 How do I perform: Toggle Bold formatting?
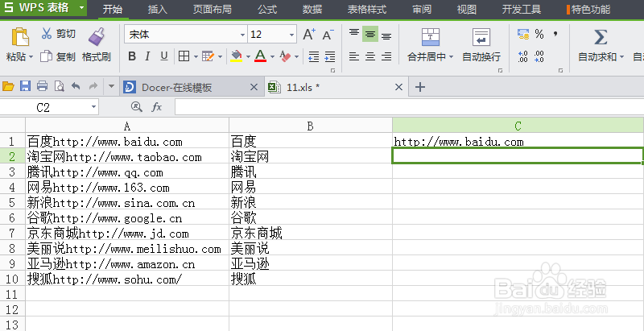(x=132, y=56)
